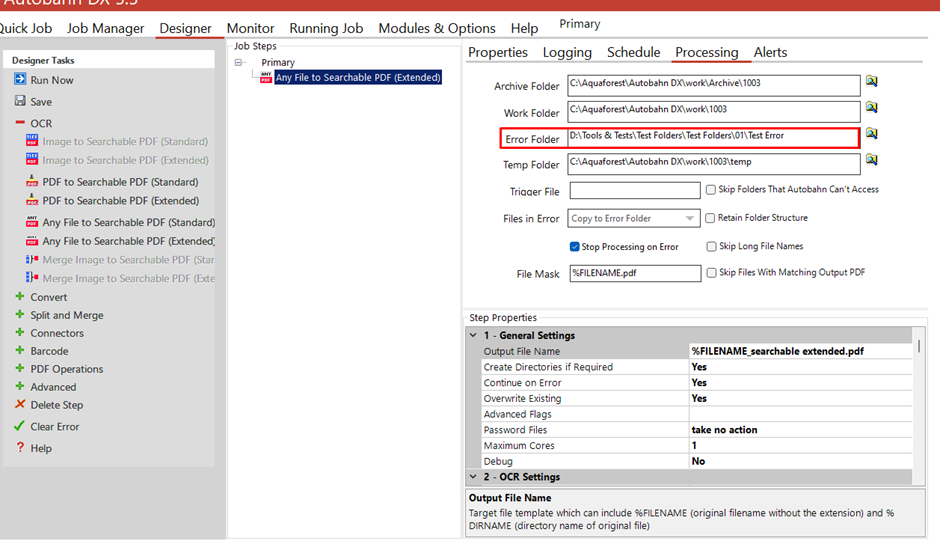Open the Schedule tab
The height and width of the screenshot is (550, 940).
[634, 52]
